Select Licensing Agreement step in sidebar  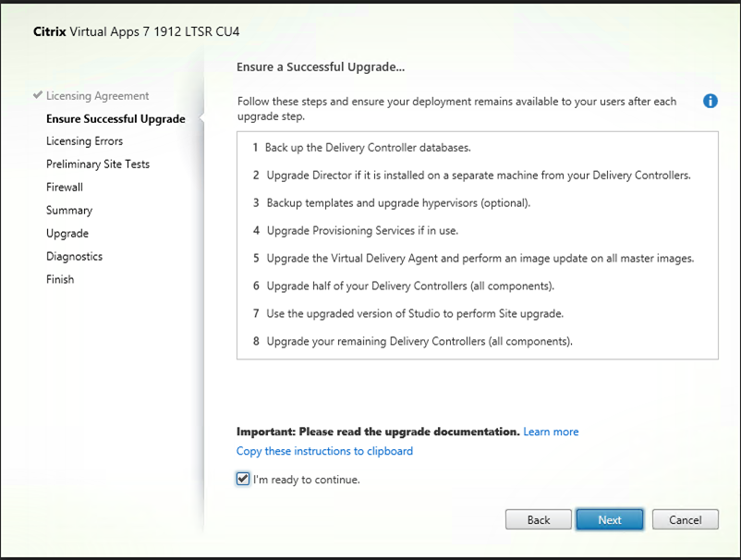click(97, 96)
